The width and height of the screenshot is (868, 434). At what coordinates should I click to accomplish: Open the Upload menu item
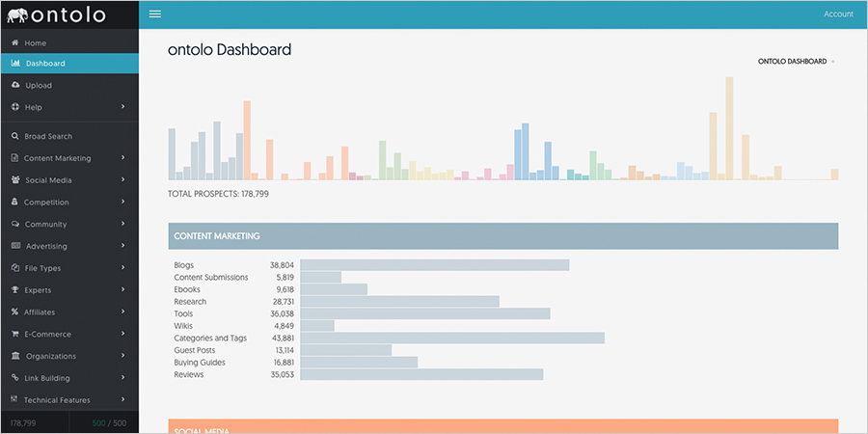(69, 85)
